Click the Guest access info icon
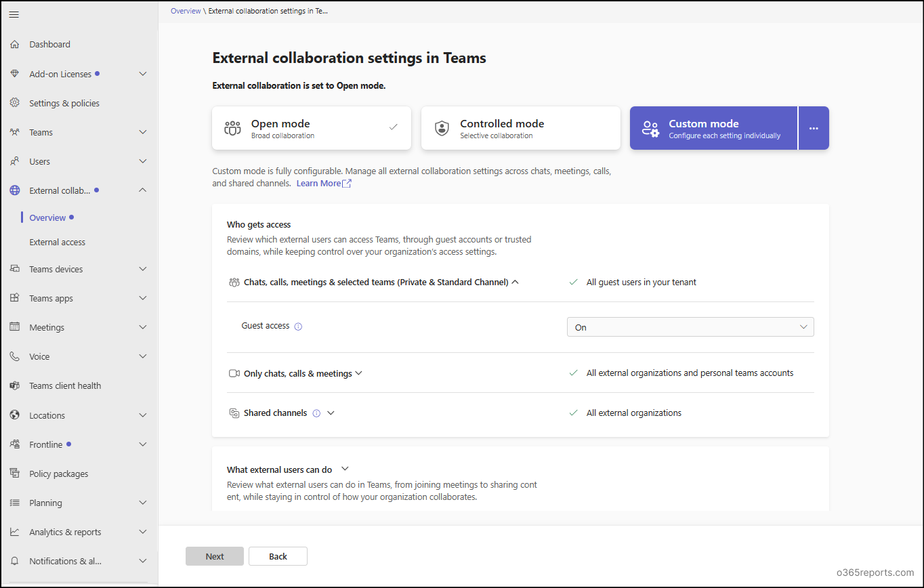The height and width of the screenshot is (588, 924). (x=298, y=327)
